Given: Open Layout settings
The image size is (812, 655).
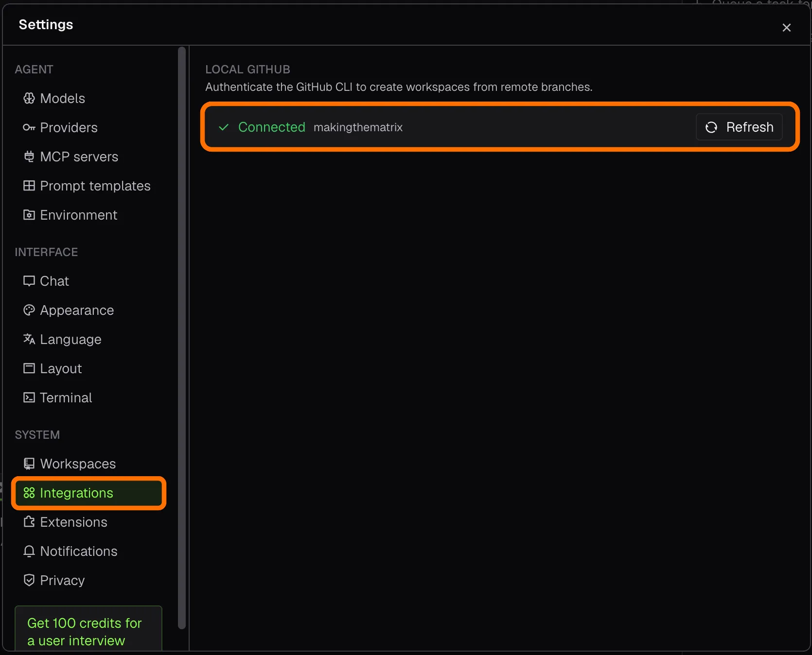Looking at the screenshot, I should point(88,368).
